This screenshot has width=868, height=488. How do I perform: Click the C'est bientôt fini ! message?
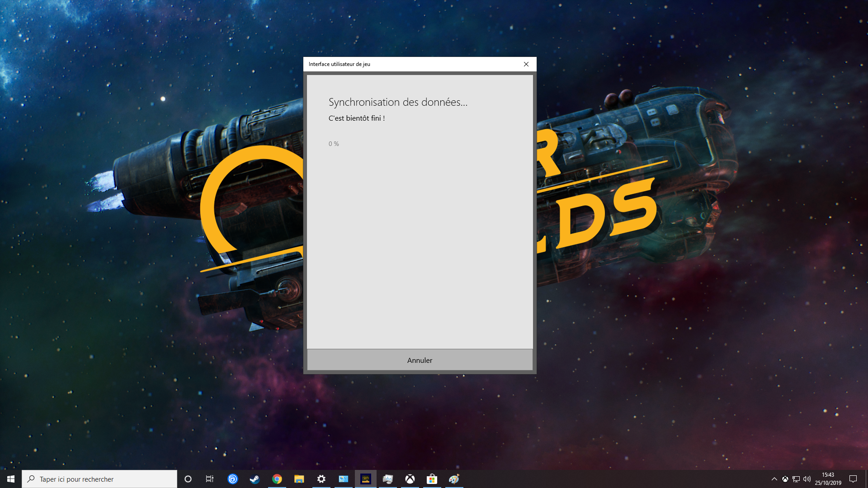[x=357, y=118]
